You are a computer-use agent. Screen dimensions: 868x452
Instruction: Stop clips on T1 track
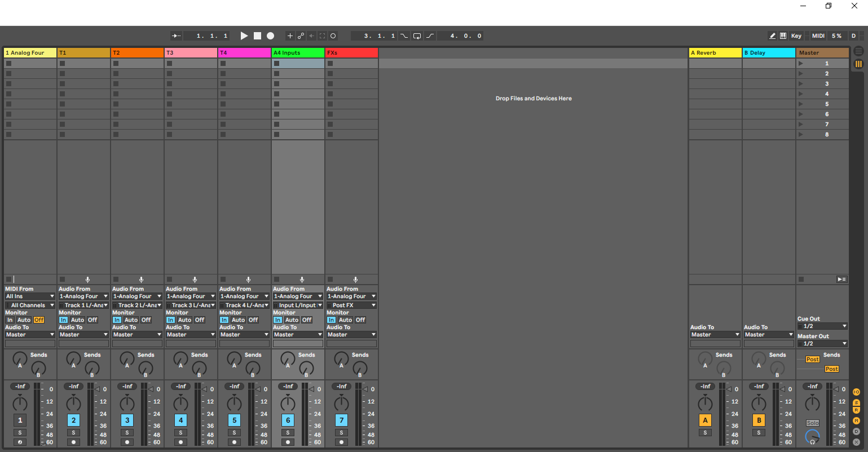(62, 280)
